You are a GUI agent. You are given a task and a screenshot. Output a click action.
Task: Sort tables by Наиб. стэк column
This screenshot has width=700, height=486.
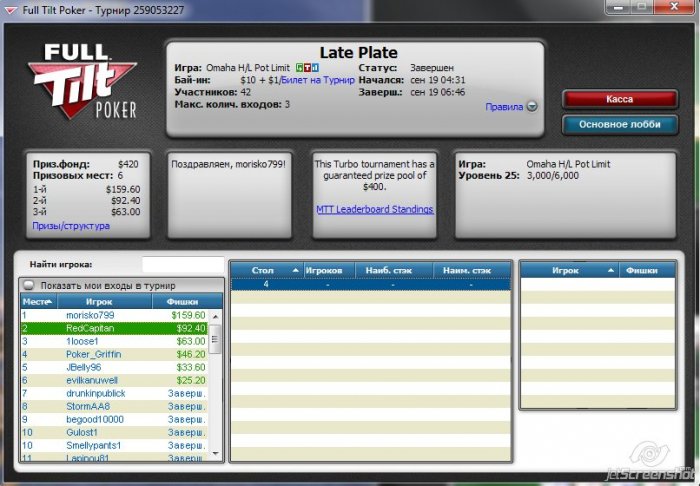point(394,270)
